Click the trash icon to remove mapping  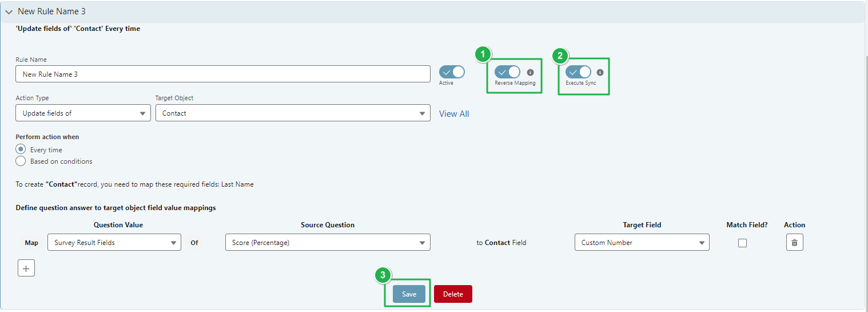(794, 243)
